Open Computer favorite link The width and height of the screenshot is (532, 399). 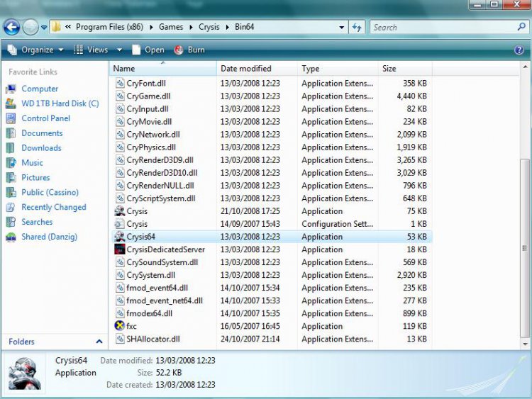click(x=40, y=89)
